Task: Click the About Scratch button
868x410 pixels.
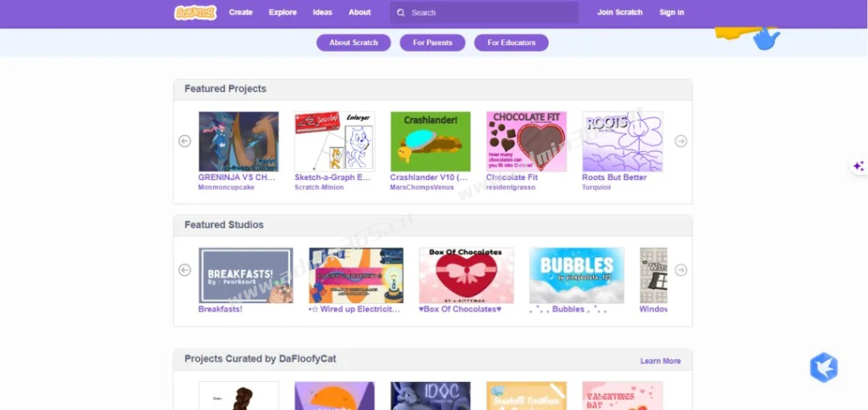Action: point(354,42)
